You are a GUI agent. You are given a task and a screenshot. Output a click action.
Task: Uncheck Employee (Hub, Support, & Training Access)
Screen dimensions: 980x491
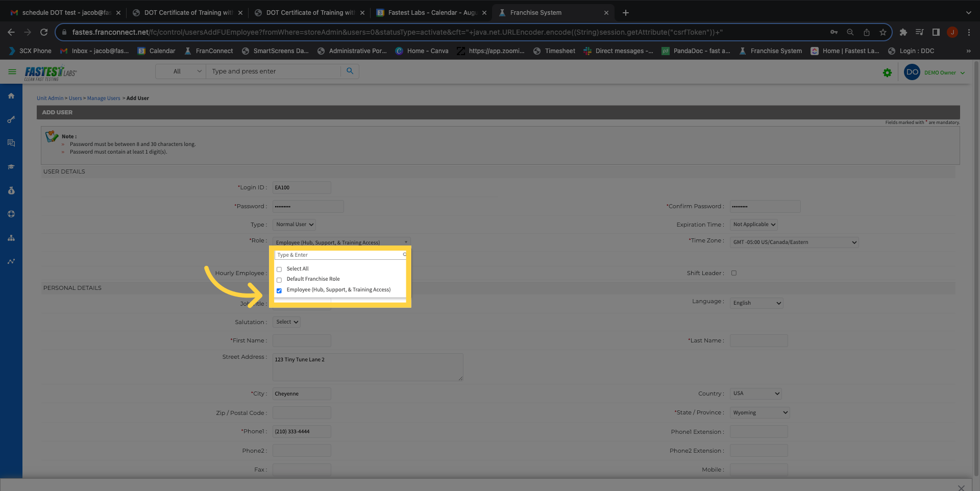point(279,290)
